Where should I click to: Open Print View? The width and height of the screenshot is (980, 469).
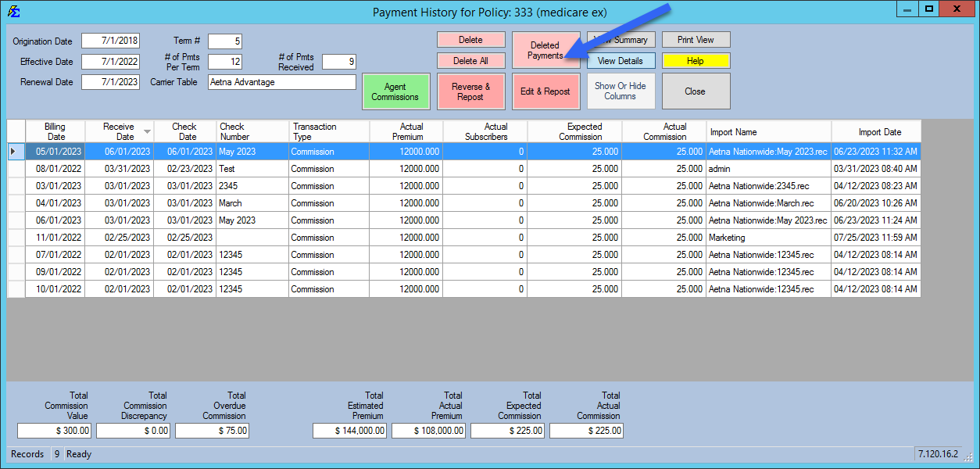(x=695, y=39)
